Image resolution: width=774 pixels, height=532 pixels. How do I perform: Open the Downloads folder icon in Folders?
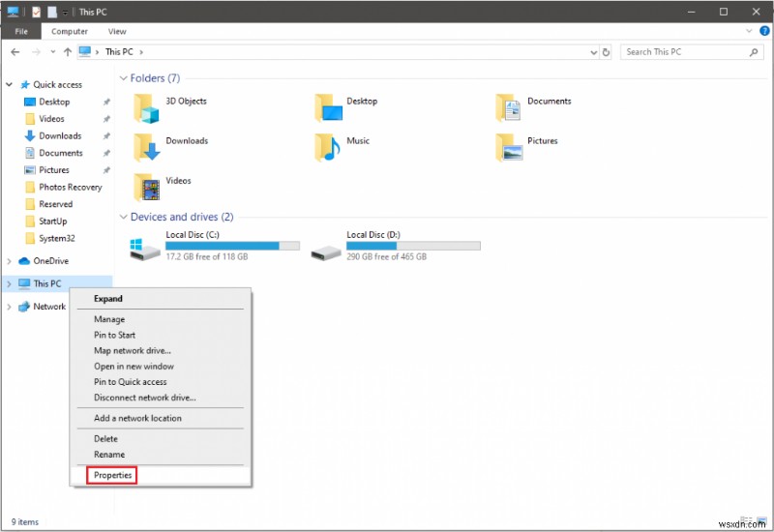pyautogui.click(x=147, y=148)
